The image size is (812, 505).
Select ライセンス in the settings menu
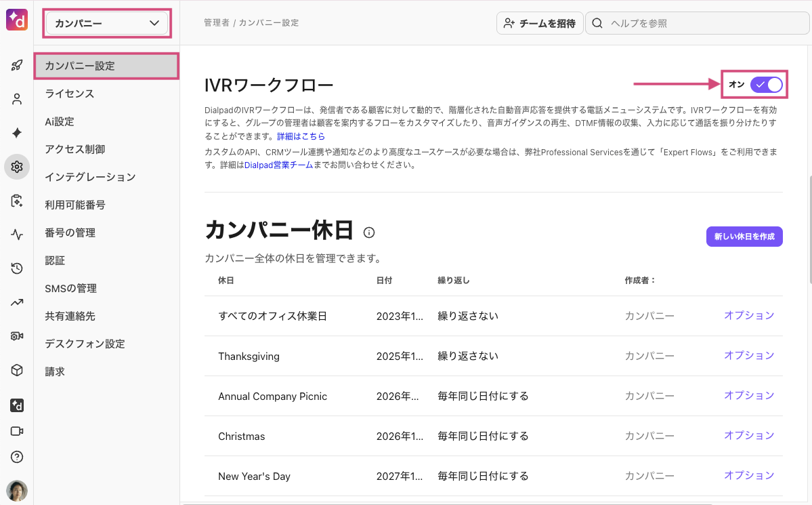70,94
